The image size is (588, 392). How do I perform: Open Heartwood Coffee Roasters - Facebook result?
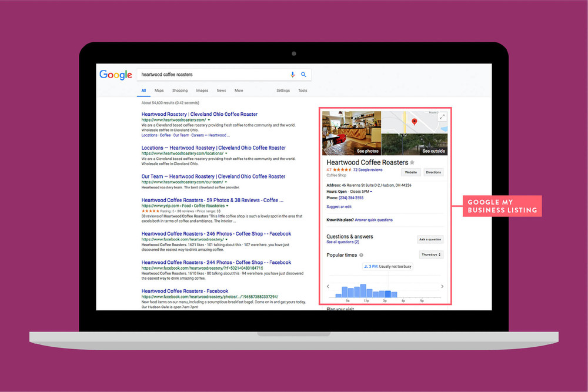tap(185, 291)
